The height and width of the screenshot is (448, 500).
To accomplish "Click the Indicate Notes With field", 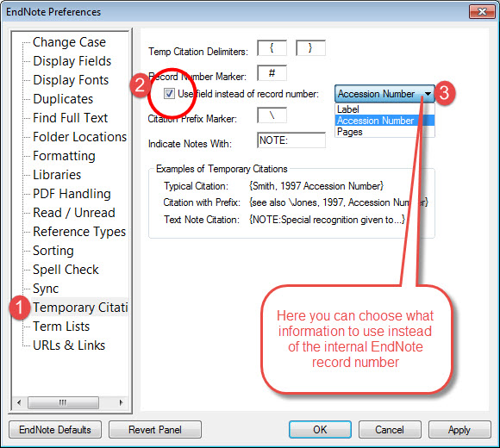I will coord(291,140).
